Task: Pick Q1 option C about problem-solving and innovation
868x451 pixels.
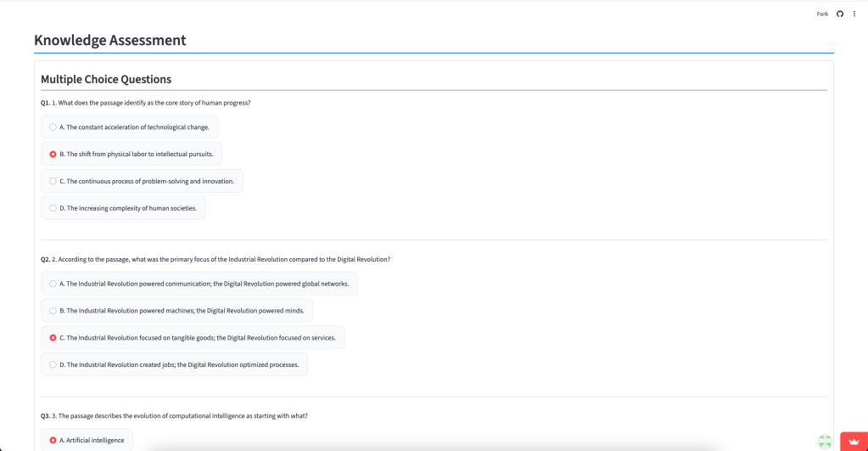Action: 53,181
